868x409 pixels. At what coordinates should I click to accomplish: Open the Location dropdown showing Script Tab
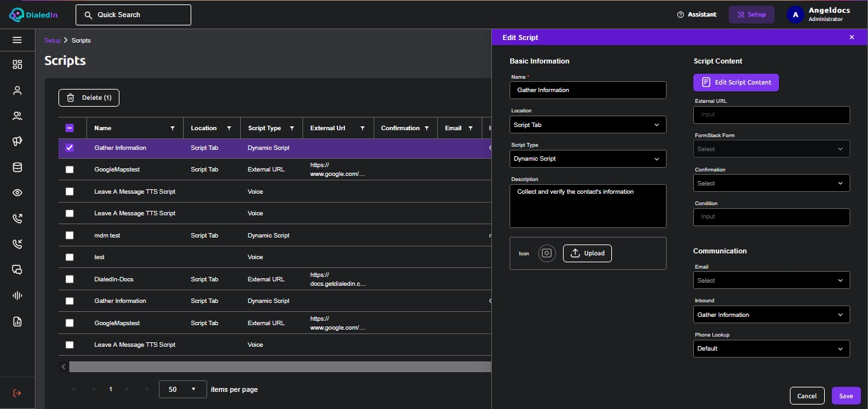pos(588,125)
